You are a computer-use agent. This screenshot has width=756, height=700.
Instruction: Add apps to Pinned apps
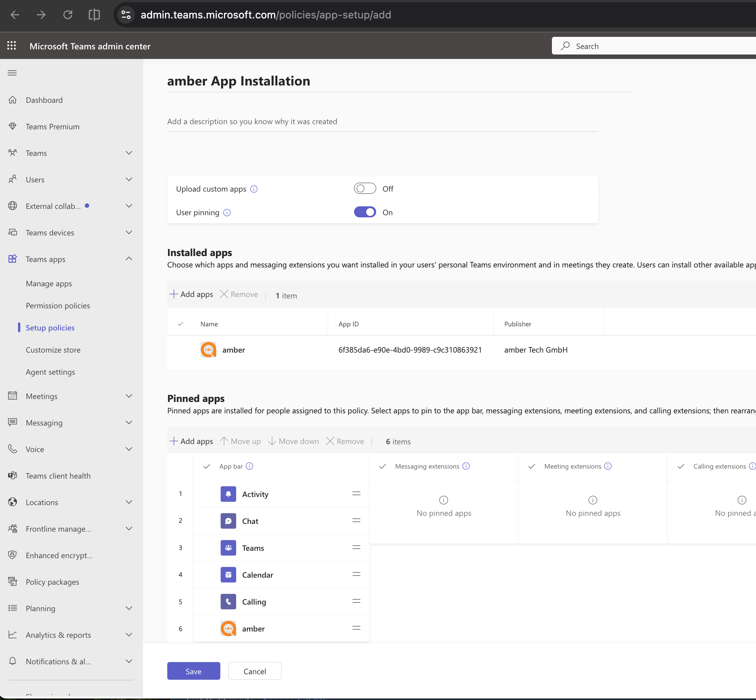click(191, 441)
